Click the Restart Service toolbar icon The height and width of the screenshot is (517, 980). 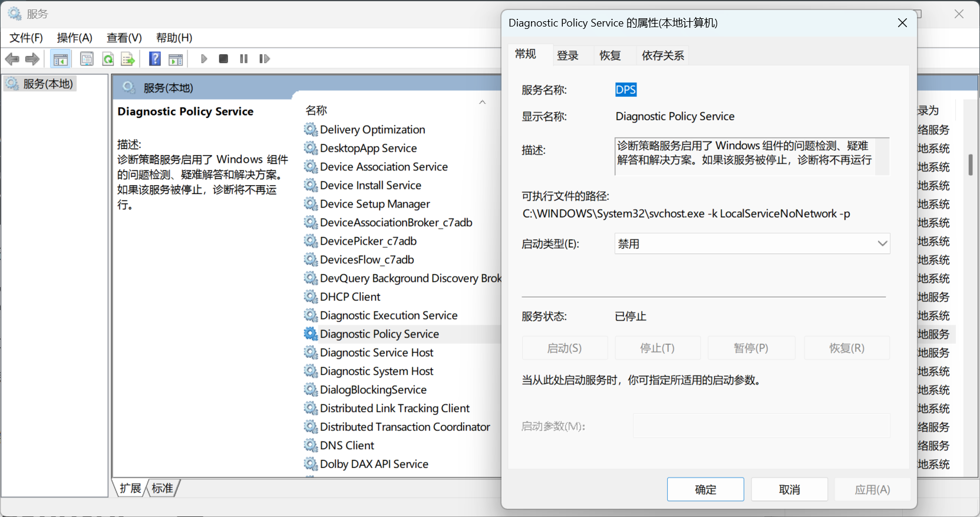265,59
